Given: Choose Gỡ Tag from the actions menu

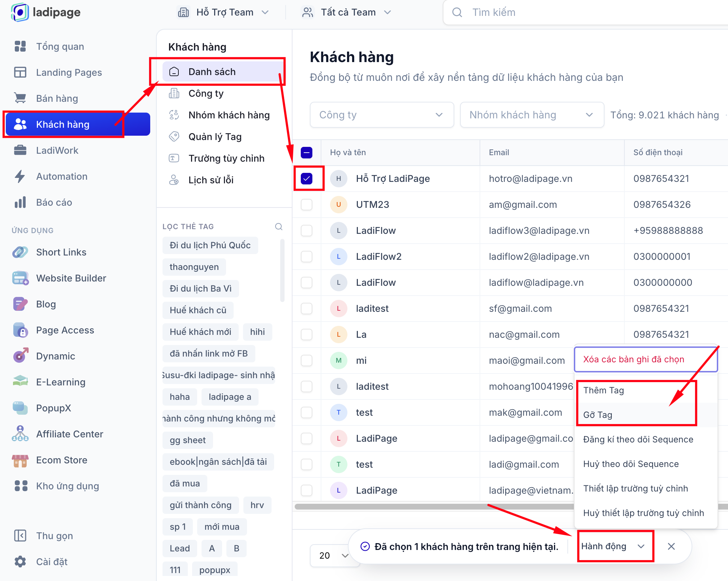Looking at the screenshot, I should [x=646, y=415].
